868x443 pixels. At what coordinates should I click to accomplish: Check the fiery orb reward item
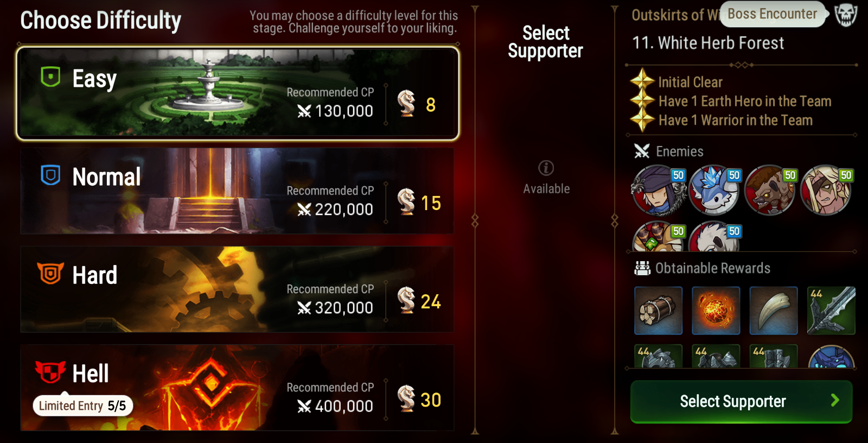pos(716,311)
